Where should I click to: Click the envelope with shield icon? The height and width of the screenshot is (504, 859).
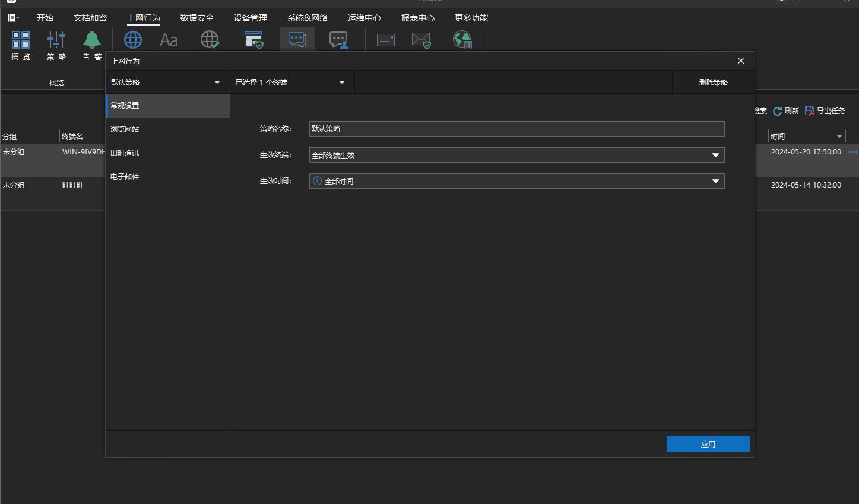(x=421, y=40)
